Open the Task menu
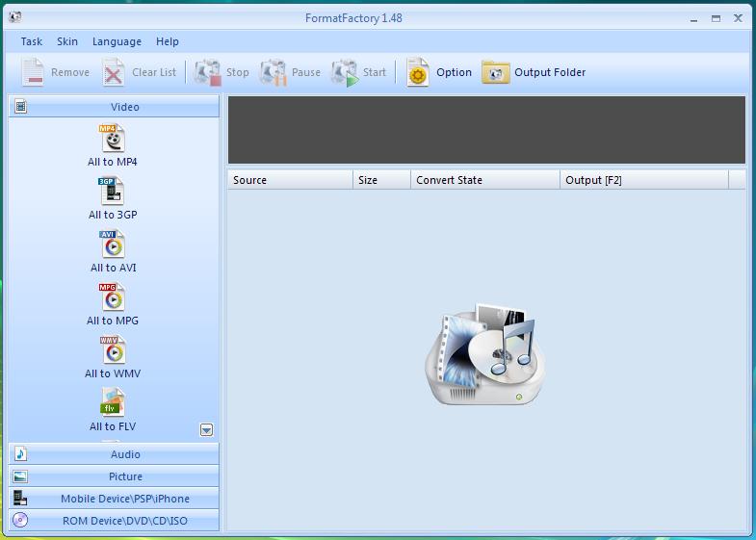This screenshot has width=756, height=540. (32, 41)
